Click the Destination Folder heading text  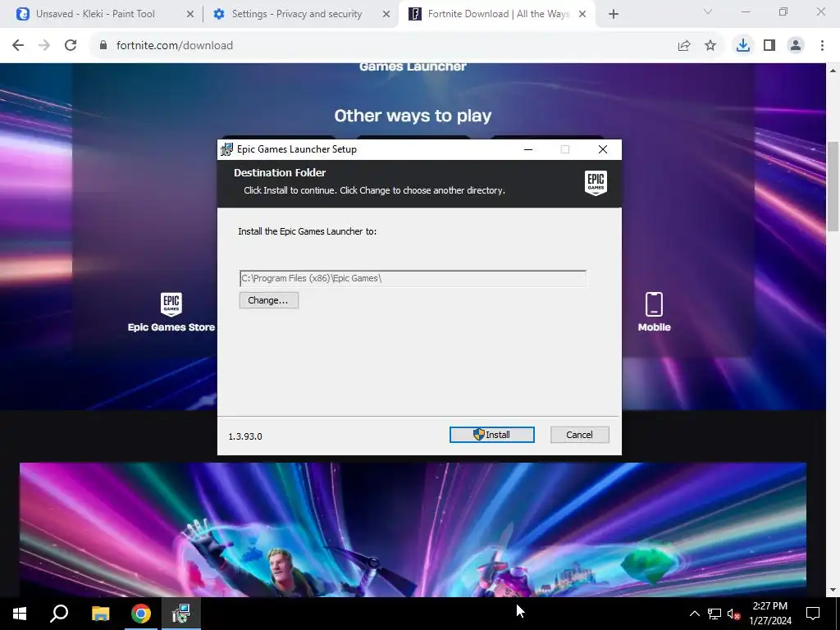click(x=280, y=172)
